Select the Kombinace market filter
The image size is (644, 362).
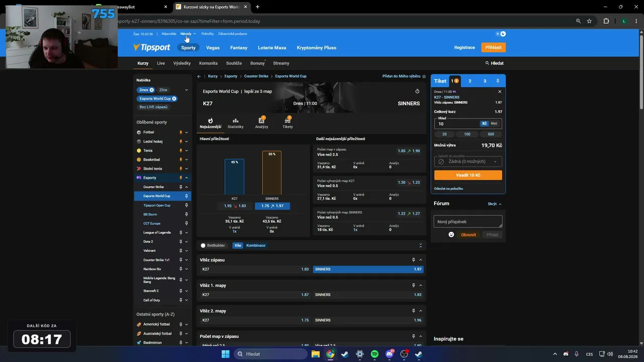click(x=256, y=245)
